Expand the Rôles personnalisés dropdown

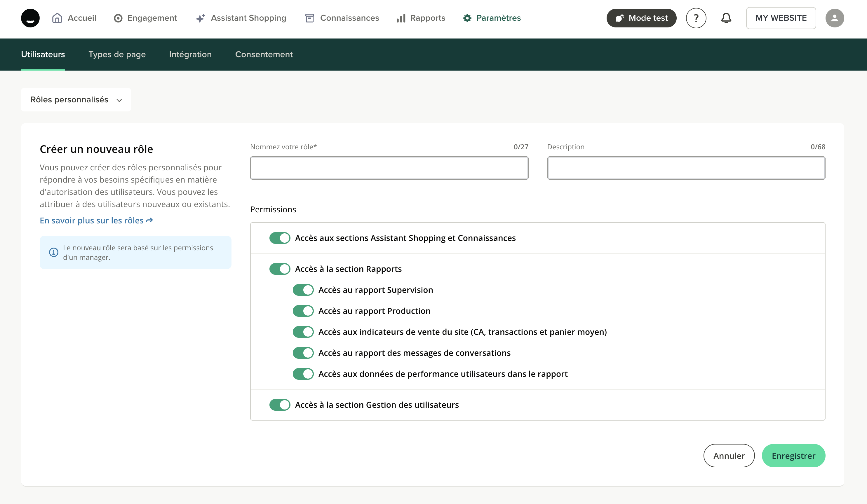(x=76, y=100)
